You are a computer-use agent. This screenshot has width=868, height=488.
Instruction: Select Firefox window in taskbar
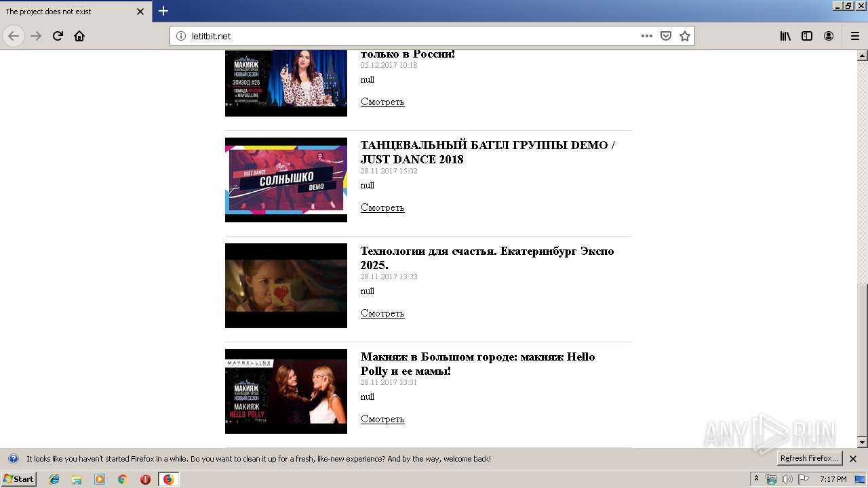[169, 479]
